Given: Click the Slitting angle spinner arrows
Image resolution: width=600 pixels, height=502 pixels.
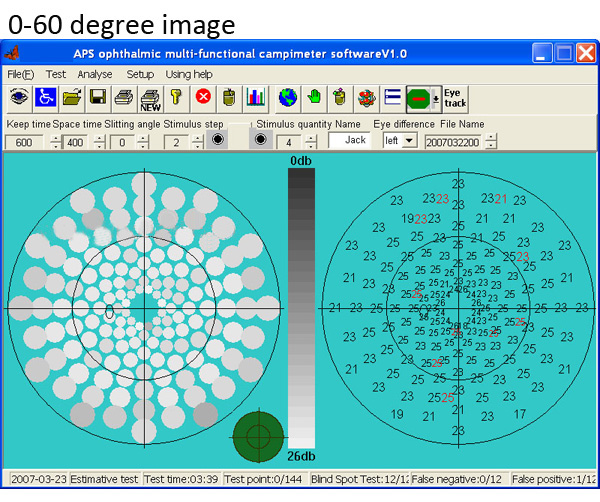Looking at the screenshot, I should (143, 142).
